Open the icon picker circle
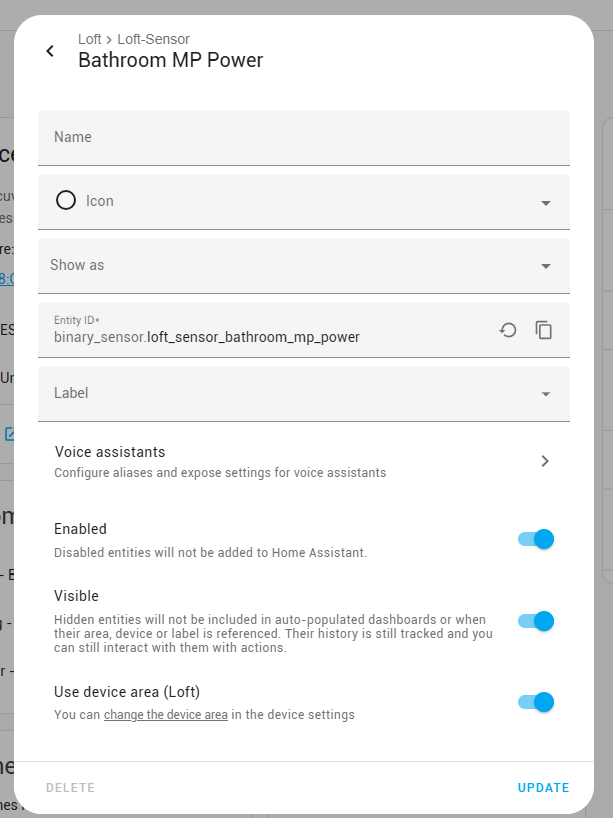The image size is (613, 818). [x=64, y=201]
